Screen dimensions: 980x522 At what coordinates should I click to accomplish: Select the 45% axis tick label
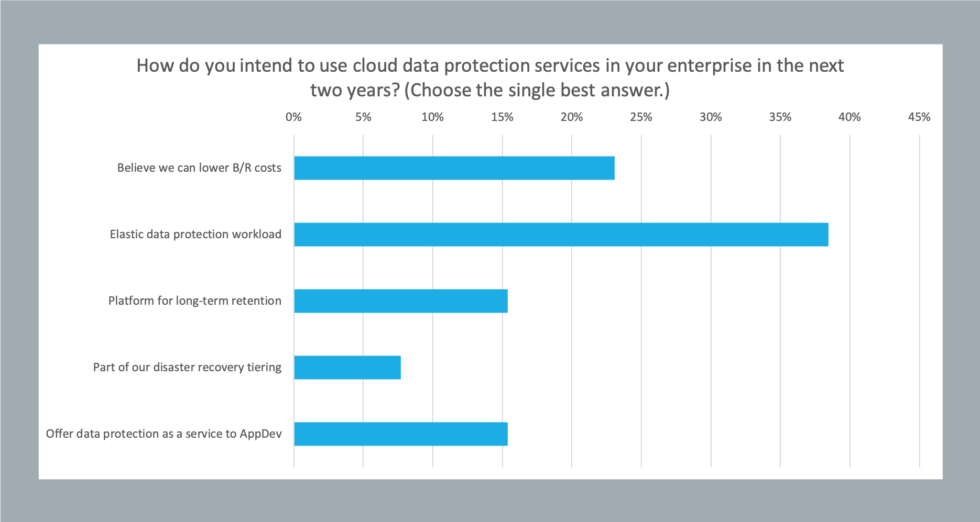[919, 117]
